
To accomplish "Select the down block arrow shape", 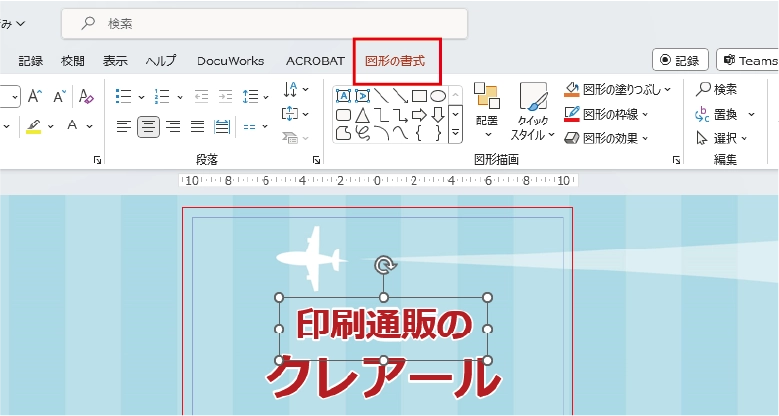I will 438,115.
